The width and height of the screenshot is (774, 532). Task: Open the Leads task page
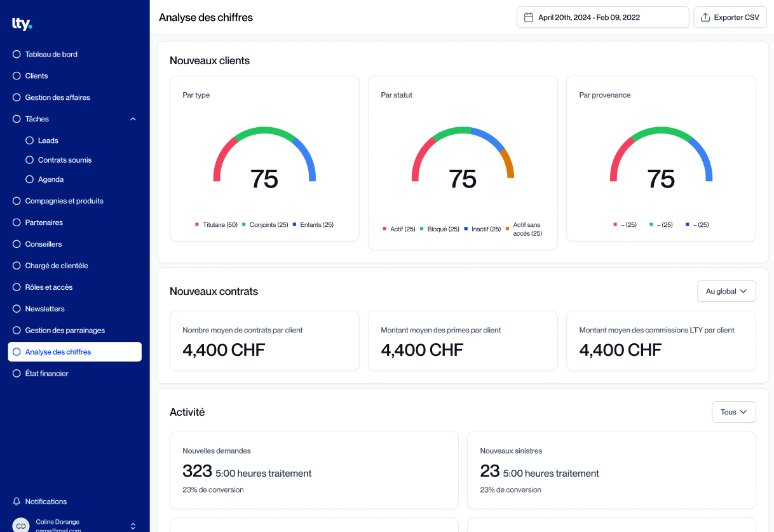click(x=48, y=140)
